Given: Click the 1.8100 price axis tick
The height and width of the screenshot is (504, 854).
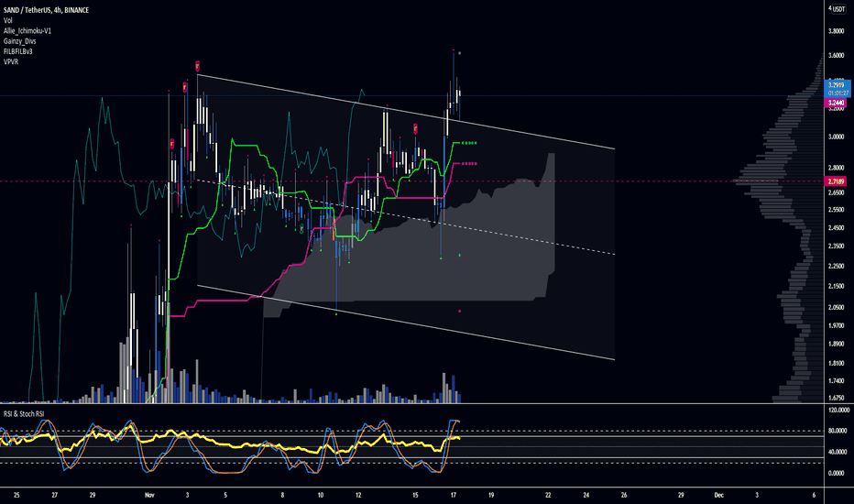Looking at the screenshot, I should pyautogui.click(x=836, y=363).
